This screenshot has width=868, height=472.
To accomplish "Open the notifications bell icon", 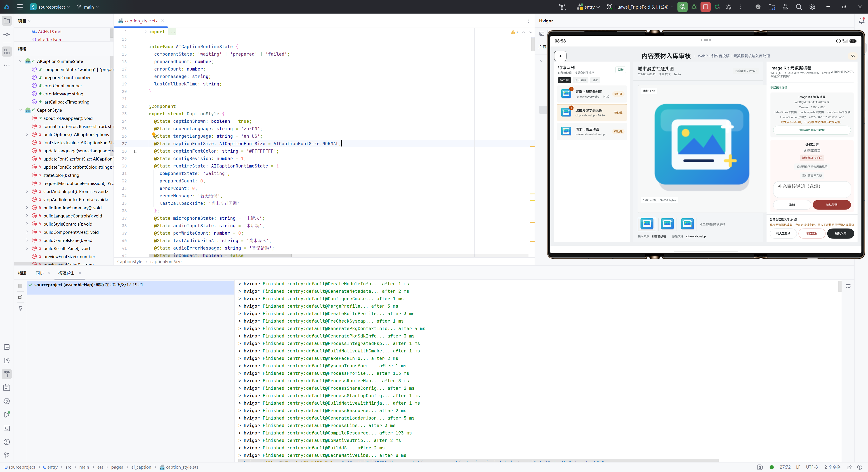I will [x=861, y=21].
